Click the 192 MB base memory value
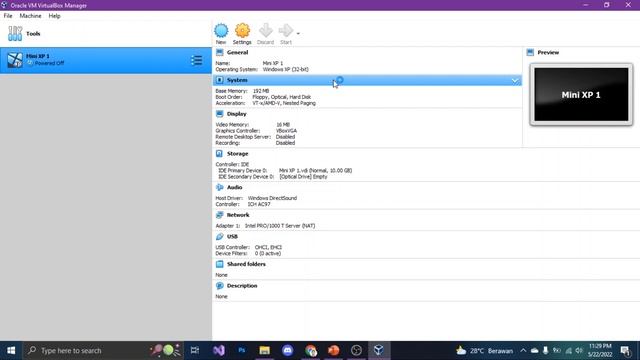Screen dimensions: 640x360 pos(261,91)
